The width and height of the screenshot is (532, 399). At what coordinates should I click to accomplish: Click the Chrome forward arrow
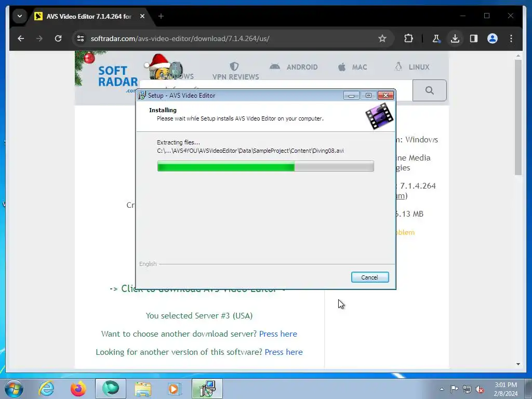pyautogui.click(x=39, y=38)
